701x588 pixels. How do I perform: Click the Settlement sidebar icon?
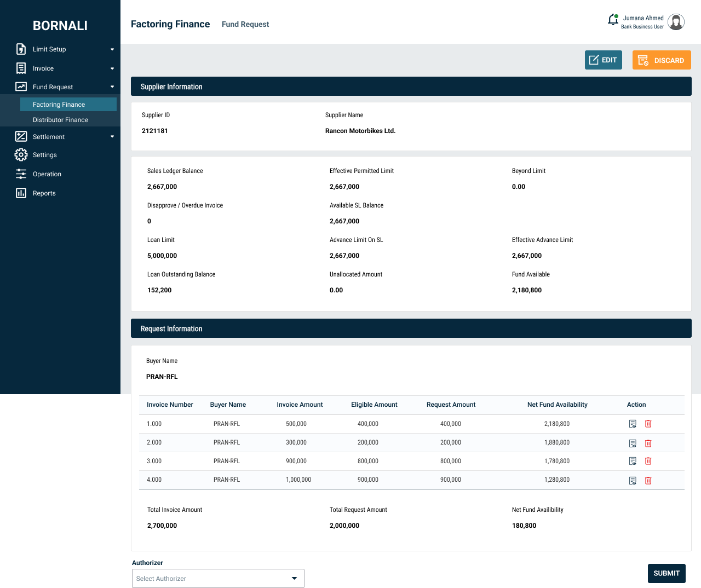point(21,136)
